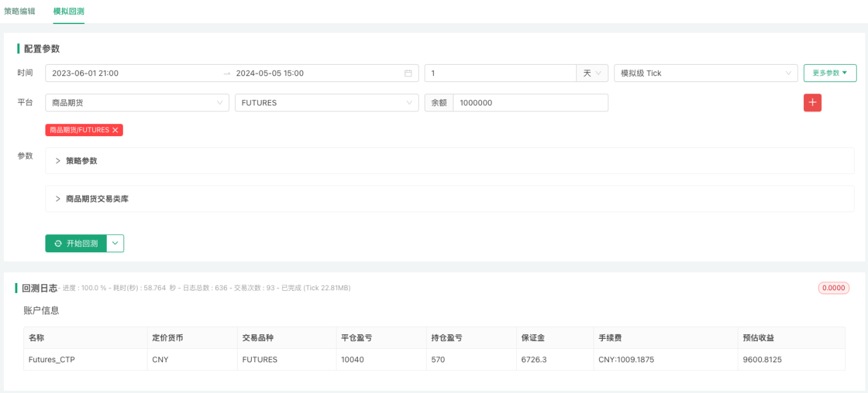Click the period value field showing 1
This screenshot has width=868, height=393.
(x=500, y=73)
